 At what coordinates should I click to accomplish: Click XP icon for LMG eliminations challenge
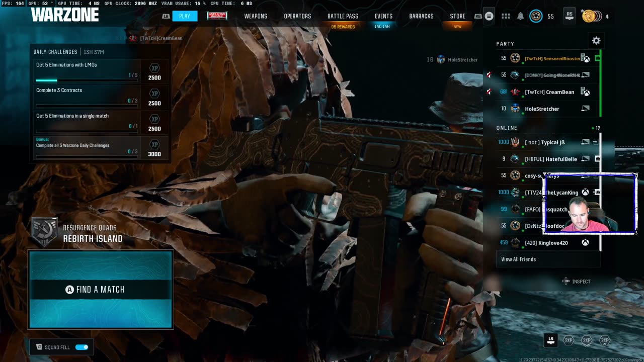(154, 68)
